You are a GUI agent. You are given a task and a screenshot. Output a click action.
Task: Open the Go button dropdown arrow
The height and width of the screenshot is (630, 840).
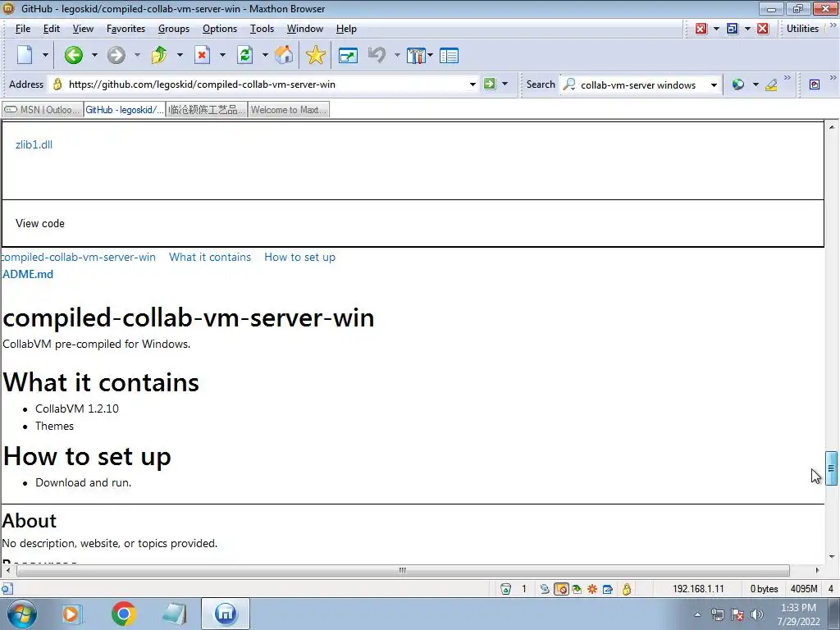(x=504, y=84)
